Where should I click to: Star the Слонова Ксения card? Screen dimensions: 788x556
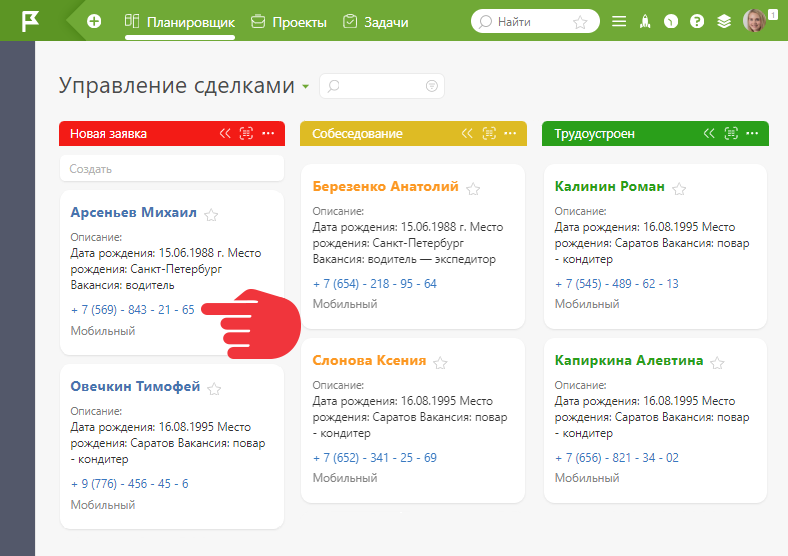[x=440, y=363]
